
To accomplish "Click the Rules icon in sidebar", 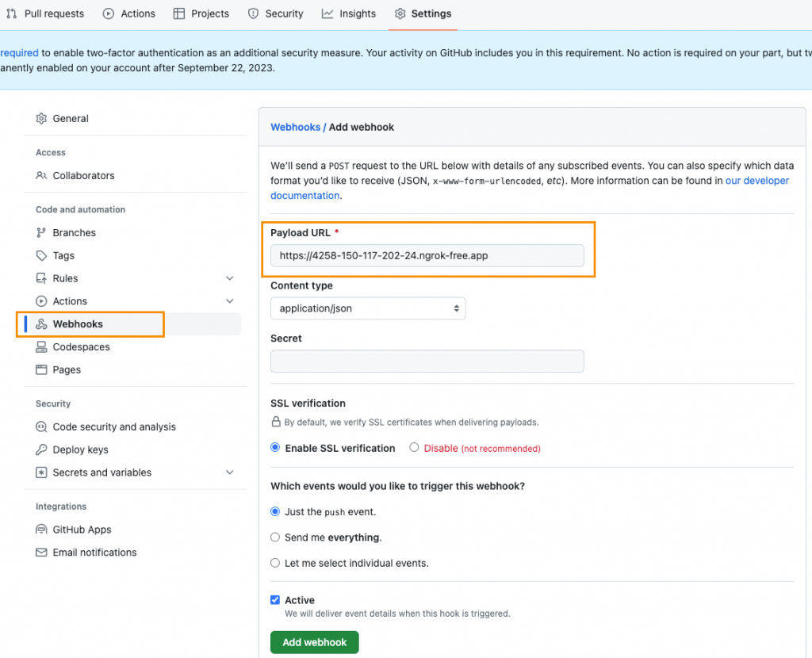I will point(41,278).
